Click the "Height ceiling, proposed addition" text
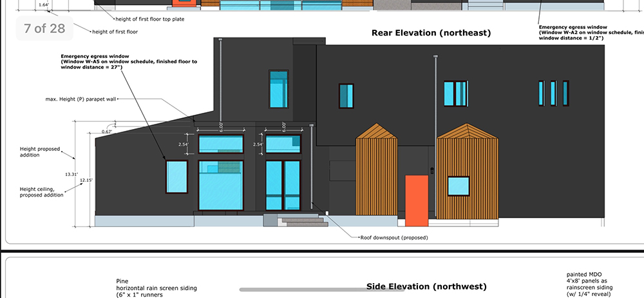 [42, 192]
